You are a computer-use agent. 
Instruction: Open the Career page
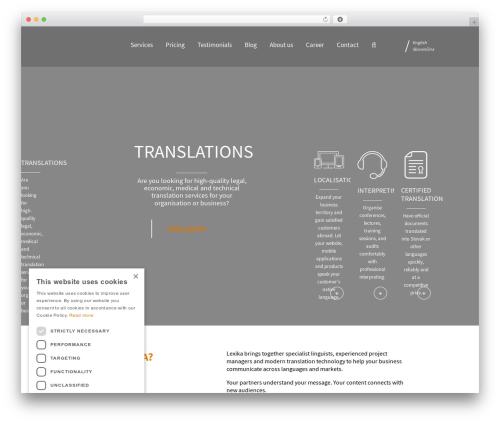314,45
